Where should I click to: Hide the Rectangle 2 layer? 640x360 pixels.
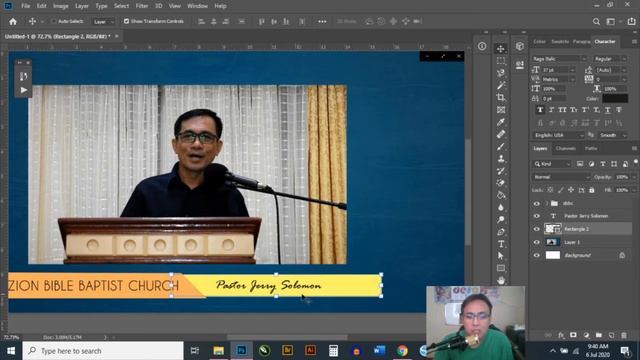point(537,229)
